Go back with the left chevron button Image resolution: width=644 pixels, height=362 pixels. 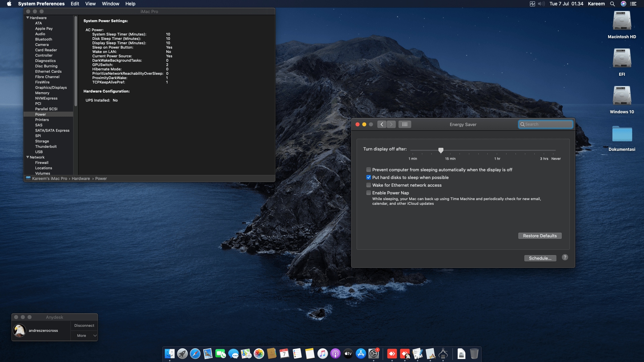382,124
